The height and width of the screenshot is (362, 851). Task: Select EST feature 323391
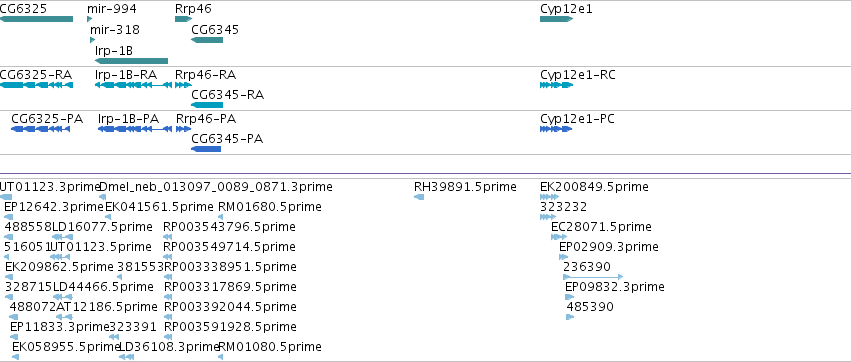click(x=133, y=327)
